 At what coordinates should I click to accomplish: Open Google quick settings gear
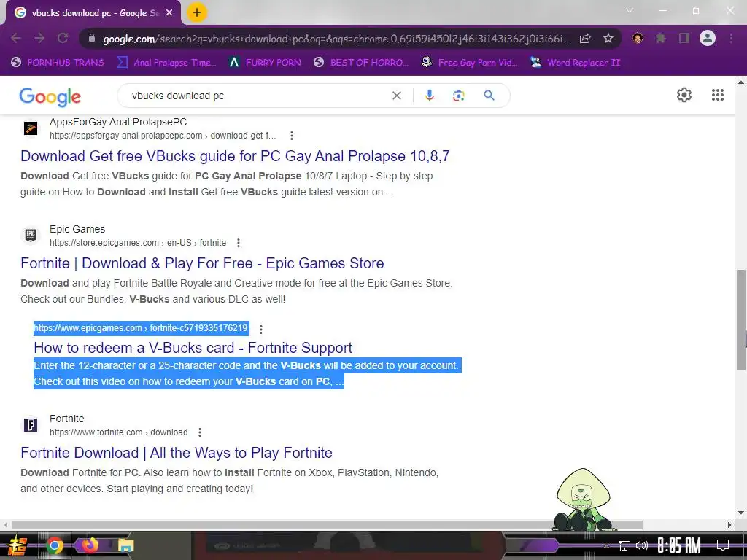tap(684, 95)
